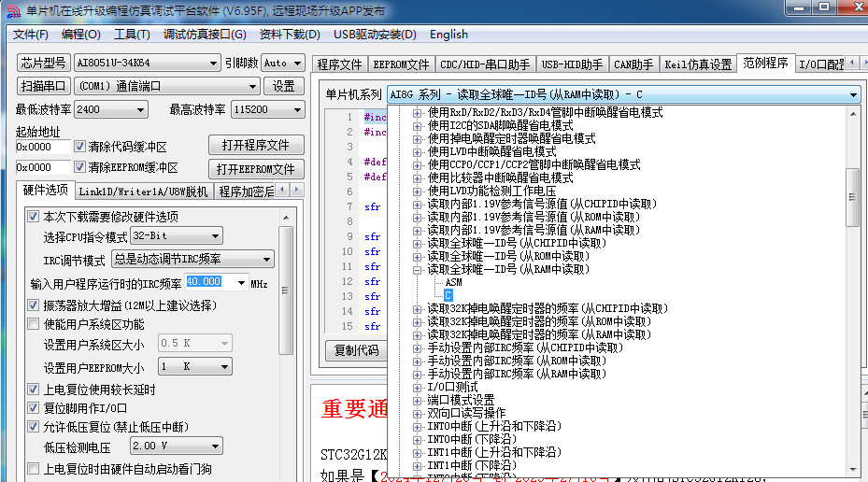
Task: Switch language via English menu
Action: coord(448,35)
